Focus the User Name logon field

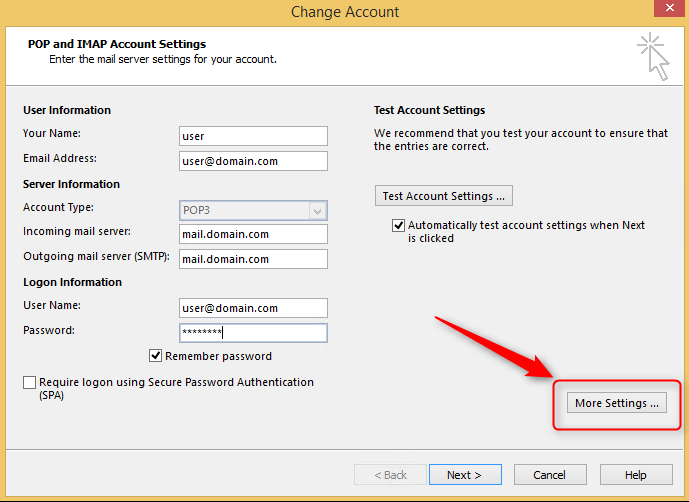point(253,308)
